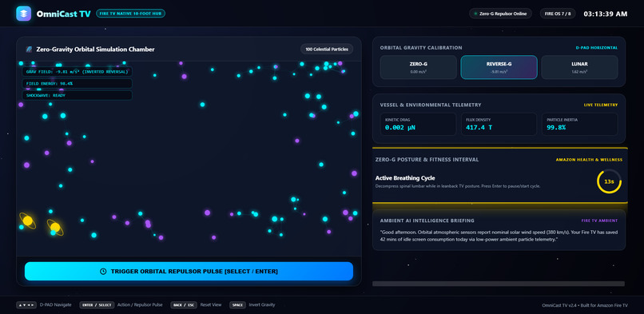Image resolution: width=644 pixels, height=314 pixels.
Task: Click the chamber title icon beside Zero-Gravity Orbital
Action: tap(29, 50)
